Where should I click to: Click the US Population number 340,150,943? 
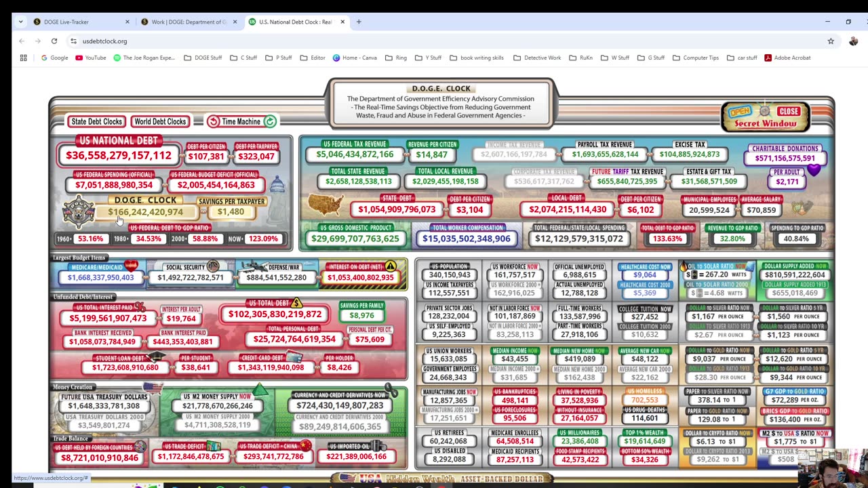click(450, 275)
